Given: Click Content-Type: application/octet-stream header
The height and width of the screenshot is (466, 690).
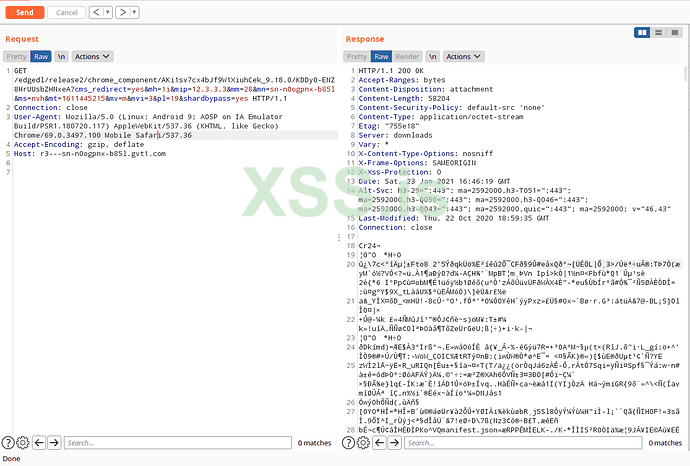Looking at the screenshot, I should (441, 117).
